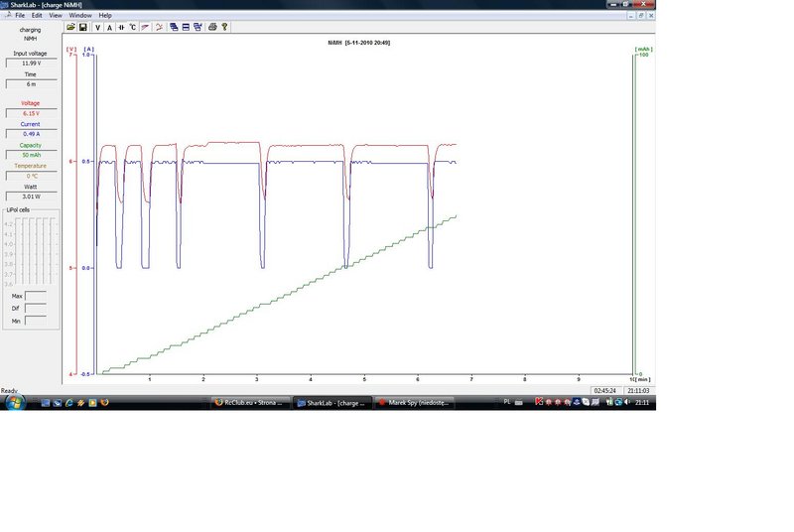Image resolution: width=794 pixels, height=532 pixels.
Task: Open the Windows Start orb
Action: tap(15, 403)
